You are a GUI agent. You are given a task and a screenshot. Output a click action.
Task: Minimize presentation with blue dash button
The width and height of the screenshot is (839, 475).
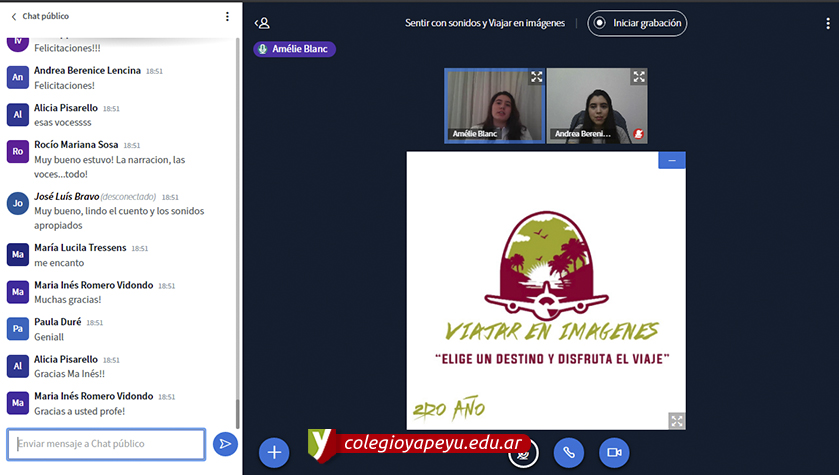(x=672, y=160)
